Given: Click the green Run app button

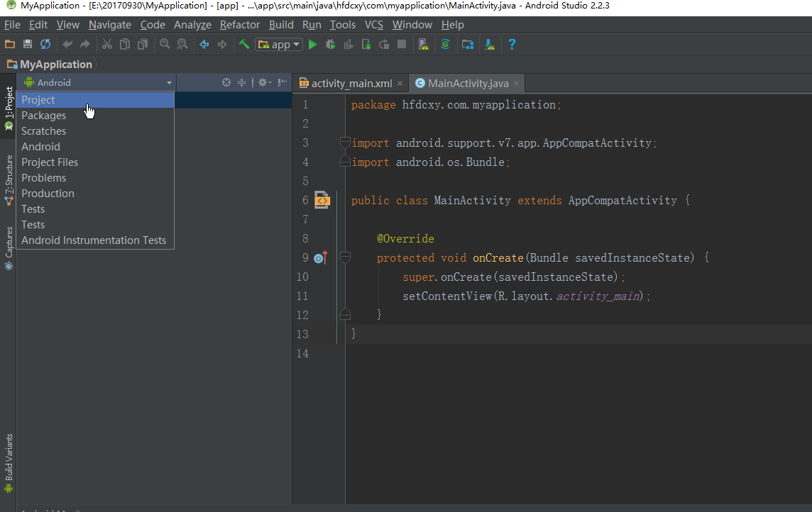Looking at the screenshot, I should [x=312, y=44].
